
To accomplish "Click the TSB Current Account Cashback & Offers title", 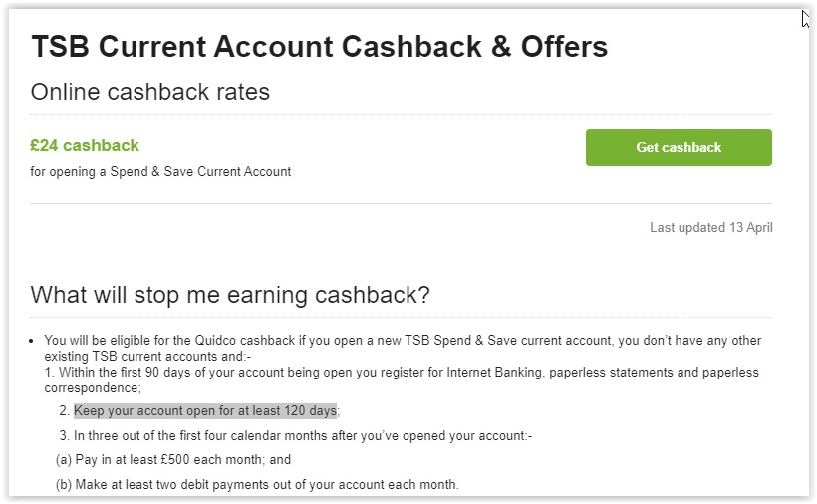I will 320,47.
